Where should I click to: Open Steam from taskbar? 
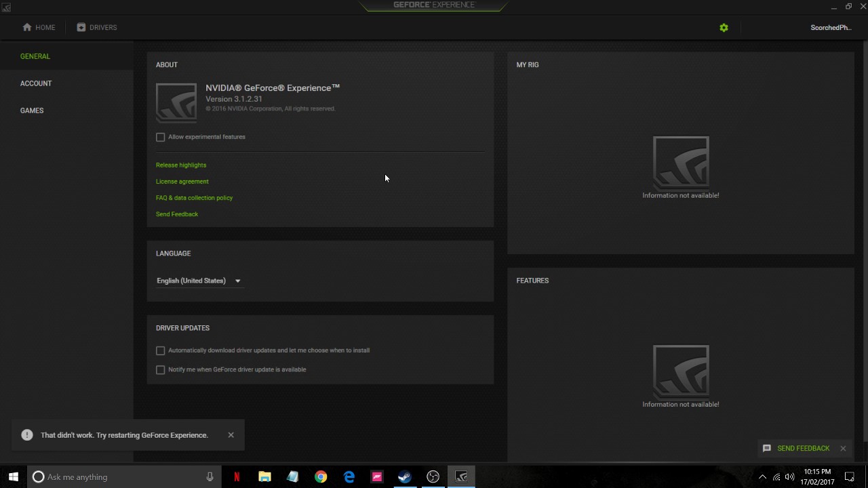tap(405, 476)
